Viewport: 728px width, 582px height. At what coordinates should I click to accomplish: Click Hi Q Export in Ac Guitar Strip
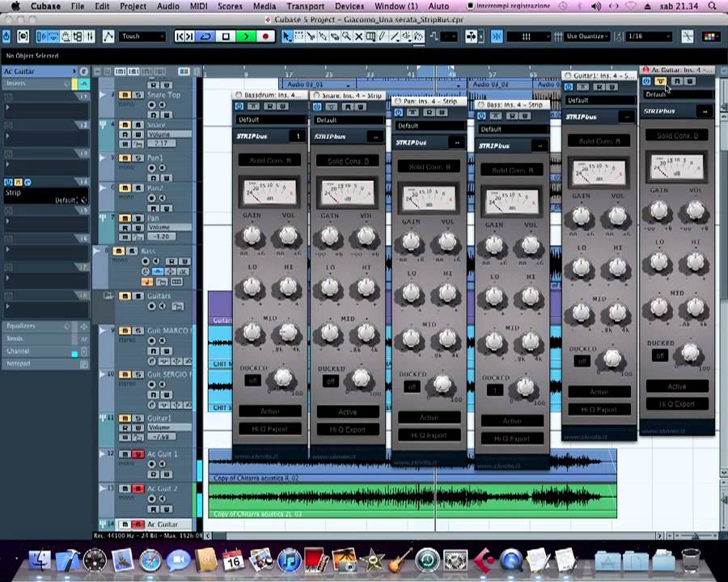coord(677,404)
